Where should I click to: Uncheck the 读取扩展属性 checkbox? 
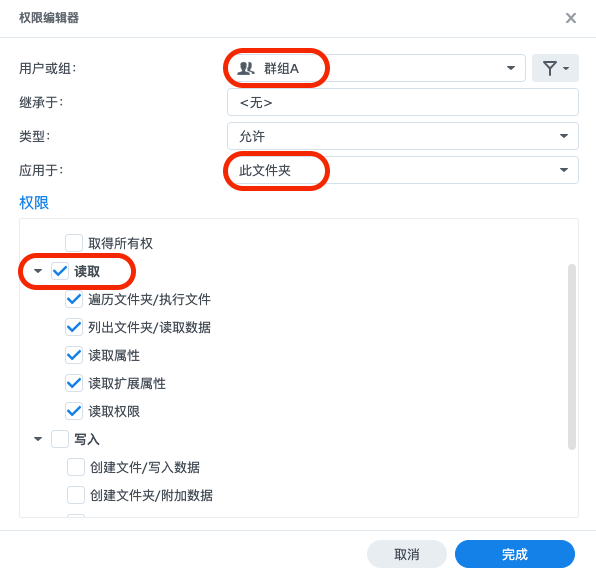[74, 383]
